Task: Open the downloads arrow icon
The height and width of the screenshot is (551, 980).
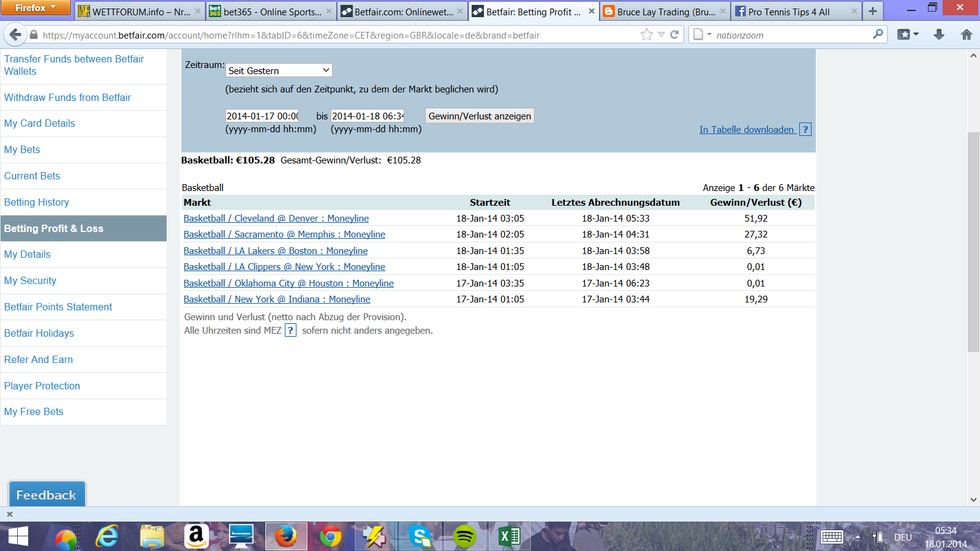Action: (939, 35)
